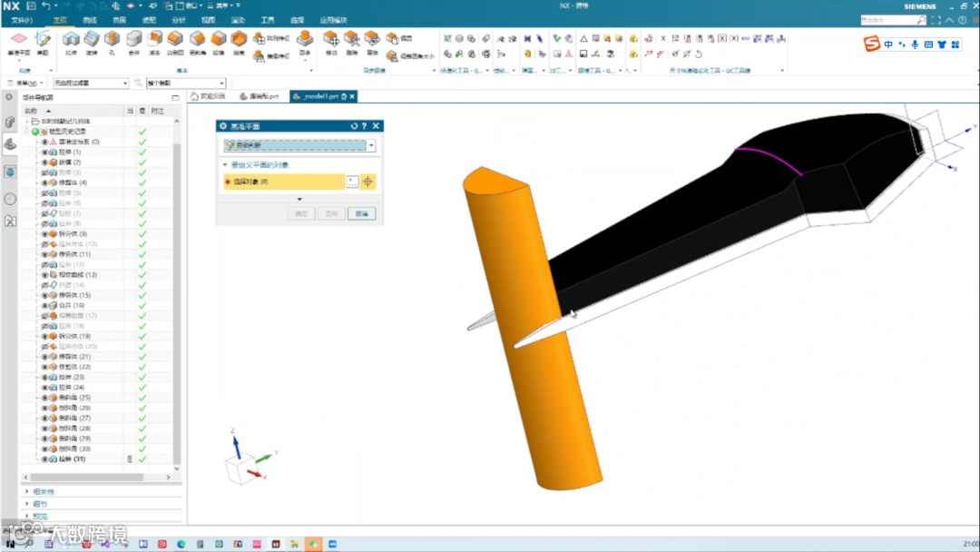Select the Chamfer (倒斜角) ribbon tool
The image size is (980, 552).
[x=197, y=42]
